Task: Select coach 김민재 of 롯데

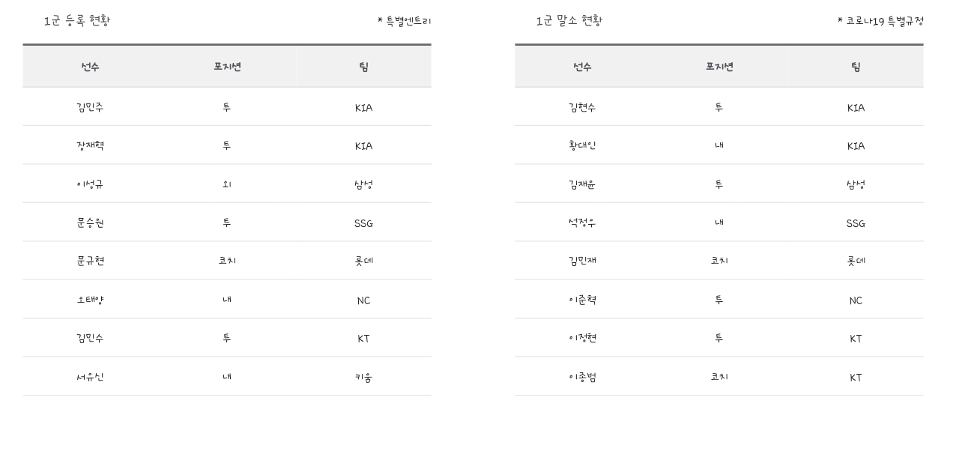Action: 582,261
